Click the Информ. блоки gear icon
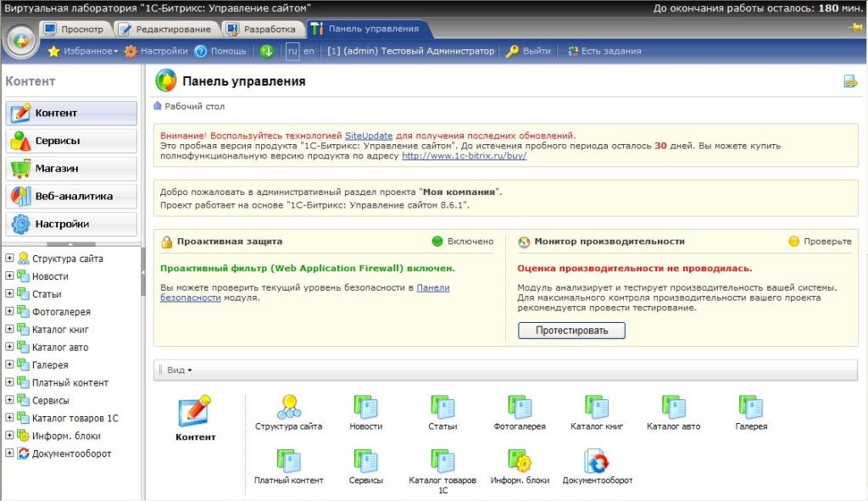This screenshot has width=868, height=501. (520, 461)
